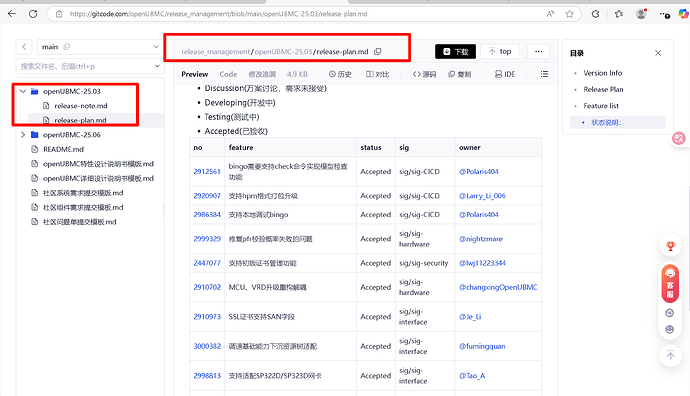
Task: Switch to the Preview tab
Action: [x=195, y=74]
